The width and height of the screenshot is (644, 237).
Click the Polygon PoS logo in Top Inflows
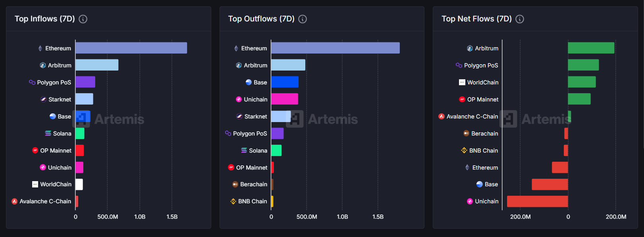[32, 82]
